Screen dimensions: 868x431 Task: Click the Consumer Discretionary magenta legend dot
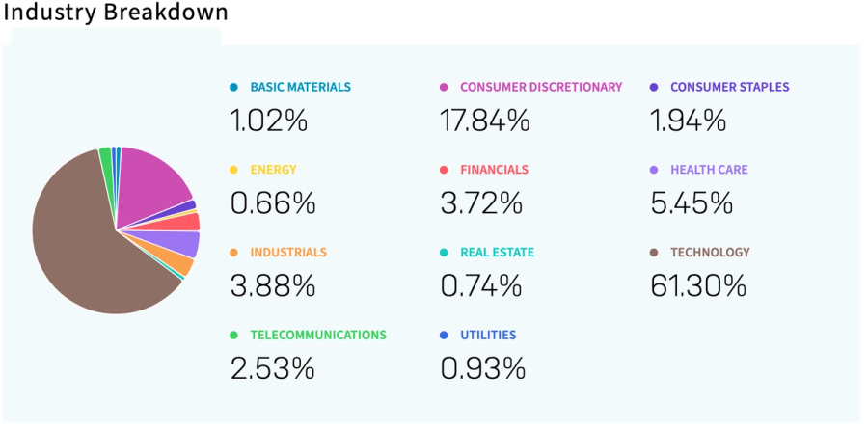444,87
